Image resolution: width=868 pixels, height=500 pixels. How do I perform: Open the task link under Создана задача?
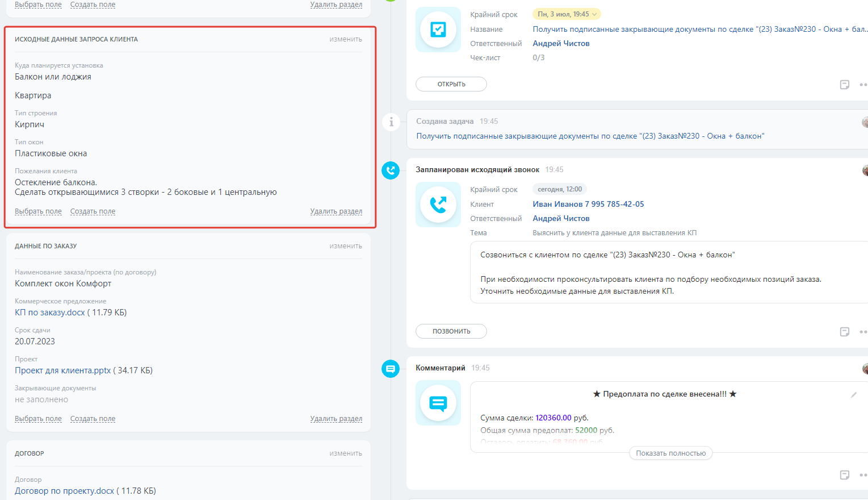(590, 136)
